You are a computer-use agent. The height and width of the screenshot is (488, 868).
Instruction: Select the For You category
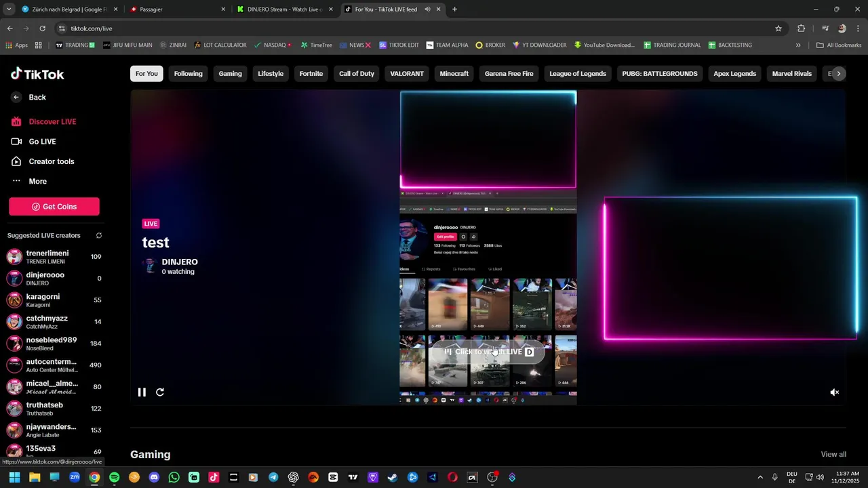tap(146, 74)
